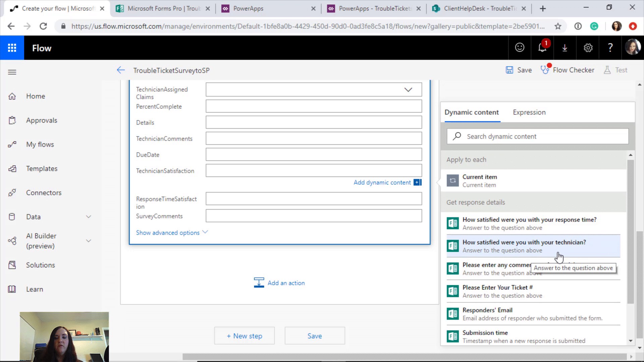Open the settings gear in Flow header

tap(588, 48)
